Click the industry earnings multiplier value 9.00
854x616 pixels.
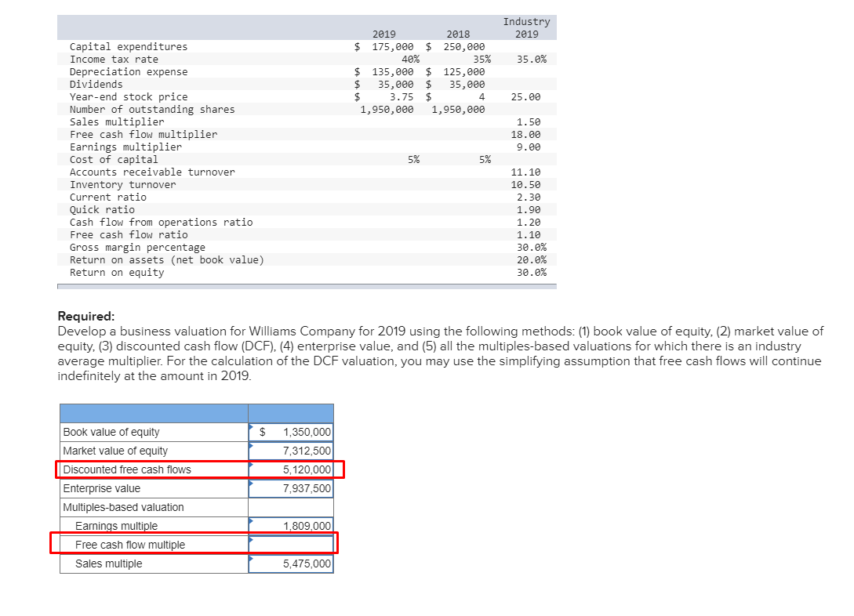point(529,147)
